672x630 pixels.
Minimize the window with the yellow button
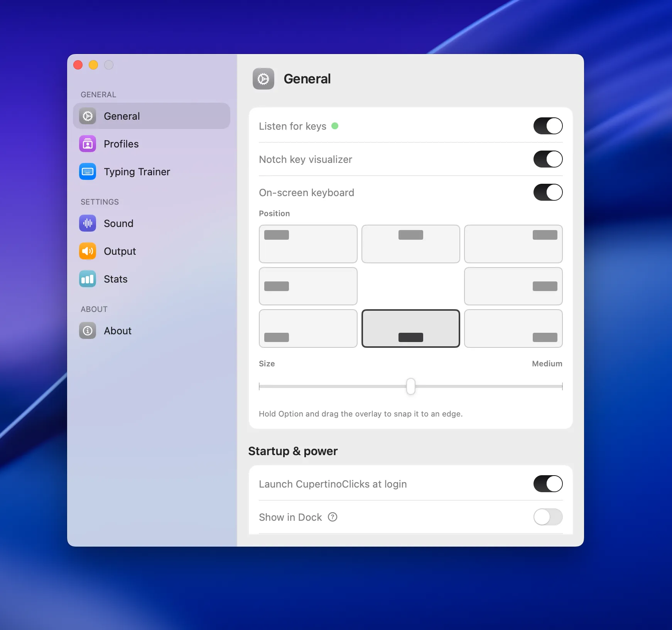93,65
